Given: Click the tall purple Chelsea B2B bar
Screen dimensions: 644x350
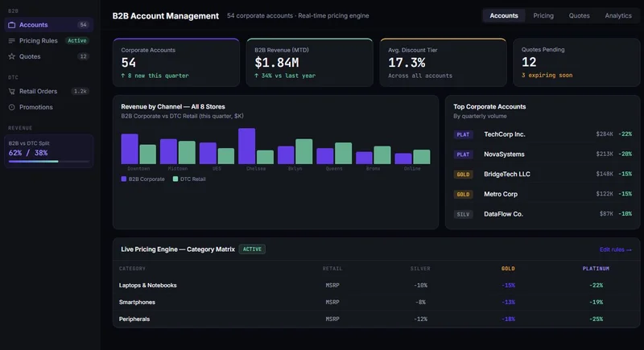Looking at the screenshot, I should coord(247,146).
